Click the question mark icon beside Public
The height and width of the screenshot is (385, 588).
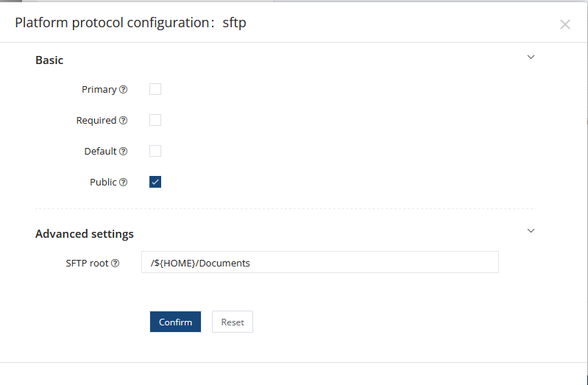pos(124,183)
